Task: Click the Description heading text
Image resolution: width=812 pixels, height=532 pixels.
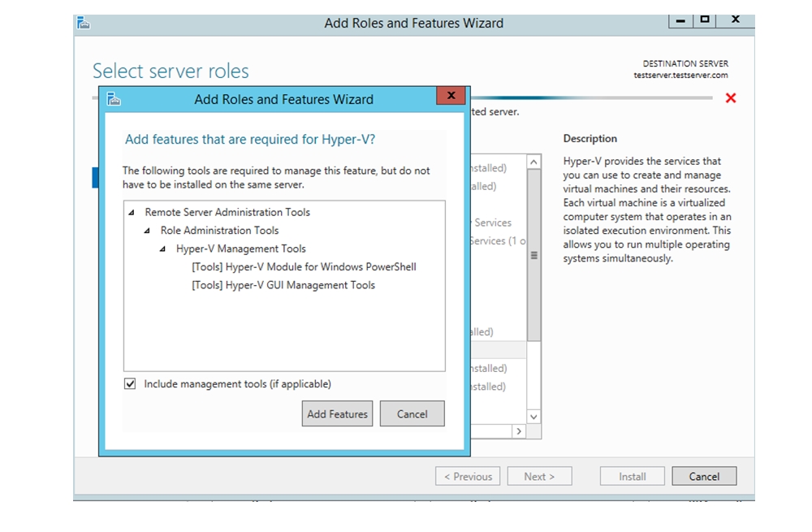Action: [590, 138]
